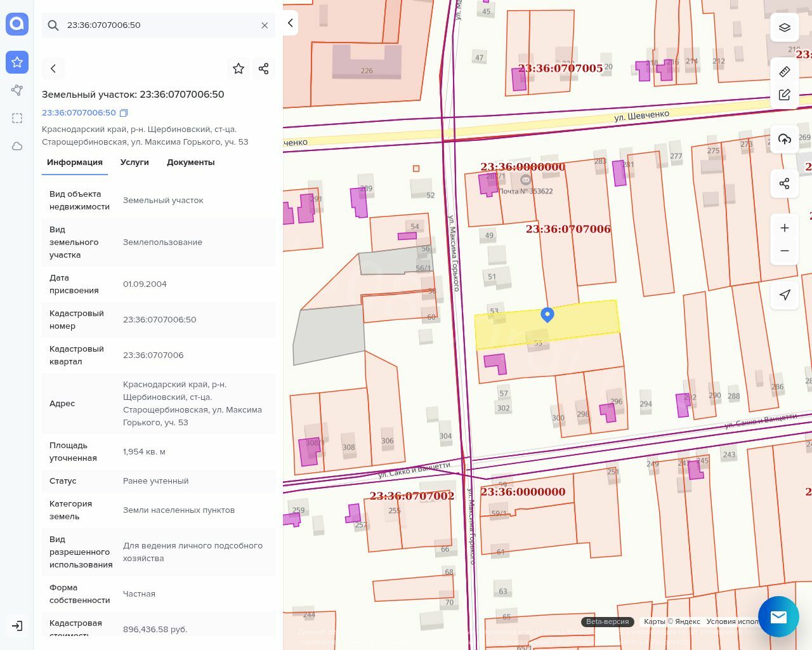Click the map layers icon

[x=785, y=27]
